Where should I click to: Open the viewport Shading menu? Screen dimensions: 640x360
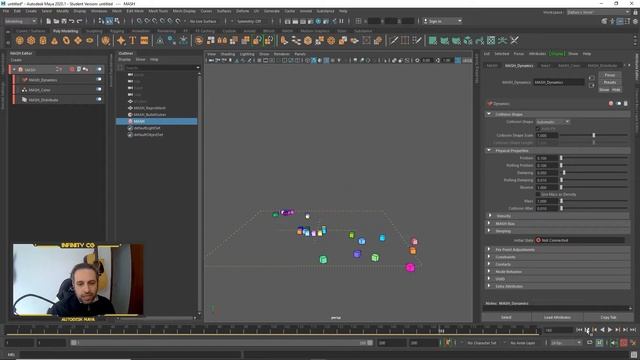coord(228,54)
